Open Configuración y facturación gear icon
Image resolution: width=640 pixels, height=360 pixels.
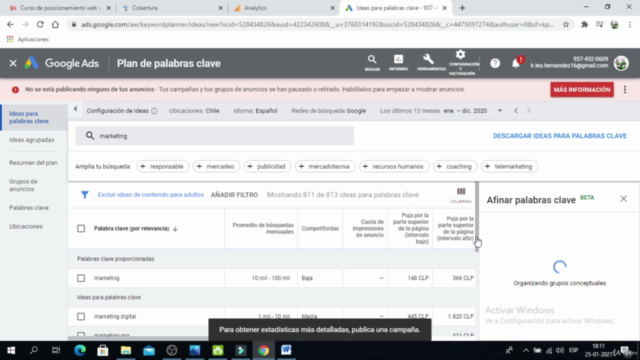[461, 62]
